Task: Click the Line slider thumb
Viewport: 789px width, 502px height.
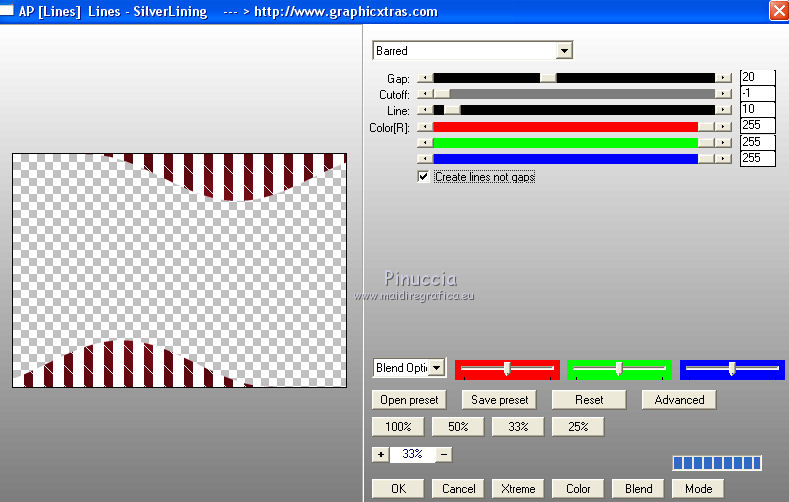Action: (452, 110)
